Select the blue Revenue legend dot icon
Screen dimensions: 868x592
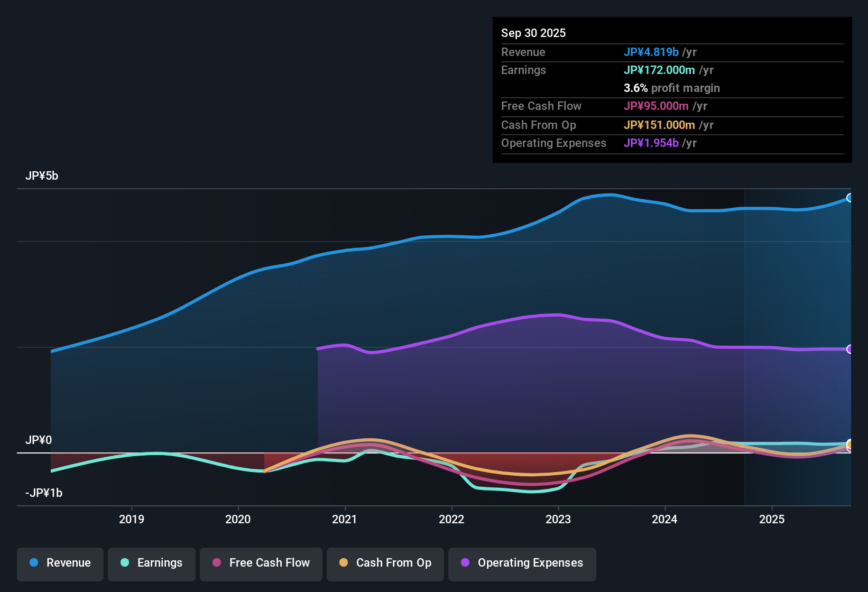pyautogui.click(x=34, y=563)
